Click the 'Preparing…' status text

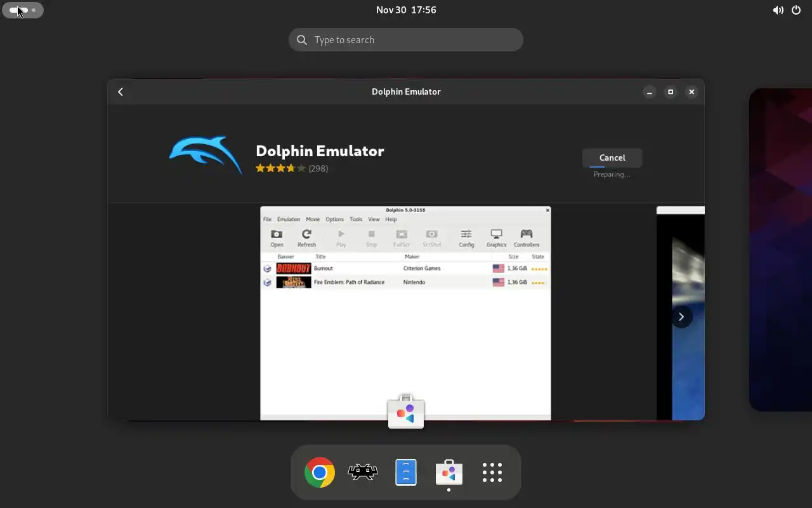coord(612,175)
